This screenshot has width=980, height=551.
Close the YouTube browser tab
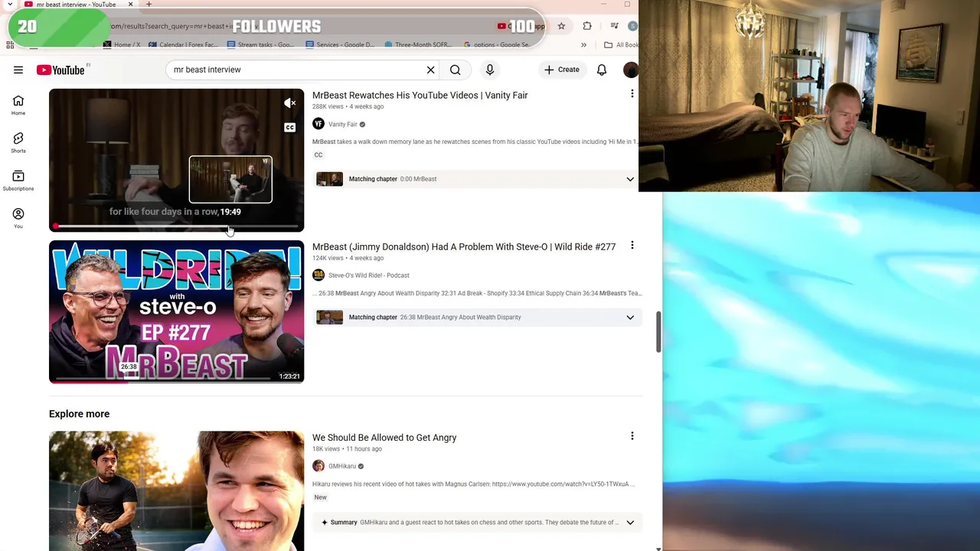130,5
